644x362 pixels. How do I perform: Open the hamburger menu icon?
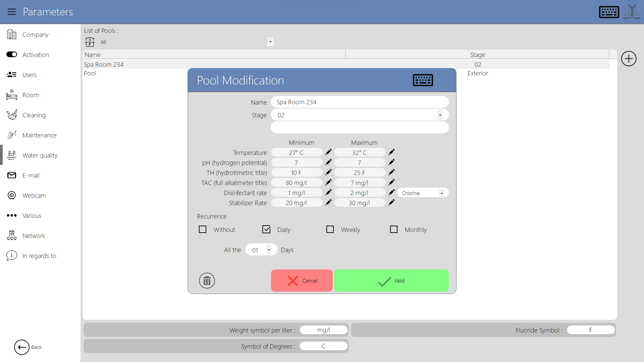tap(12, 12)
